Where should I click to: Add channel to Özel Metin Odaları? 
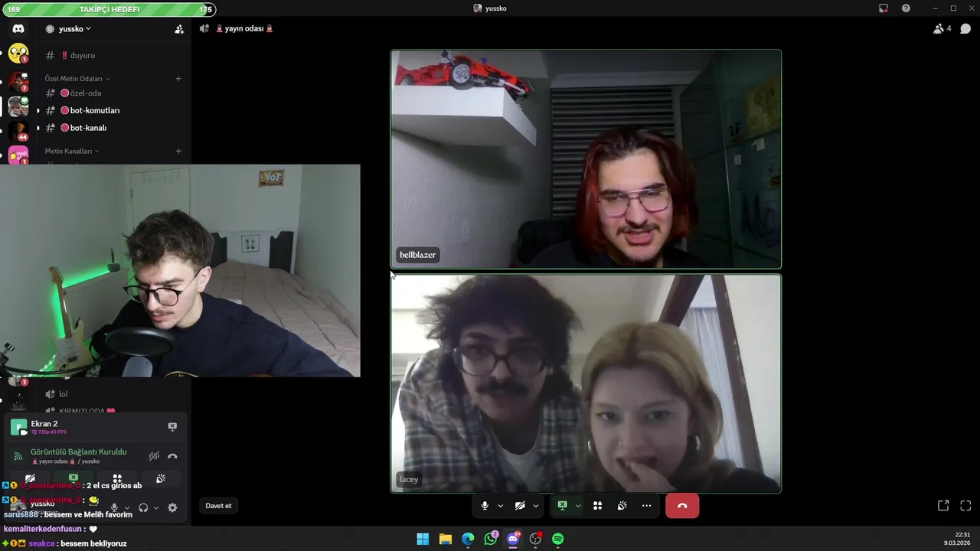[178, 78]
